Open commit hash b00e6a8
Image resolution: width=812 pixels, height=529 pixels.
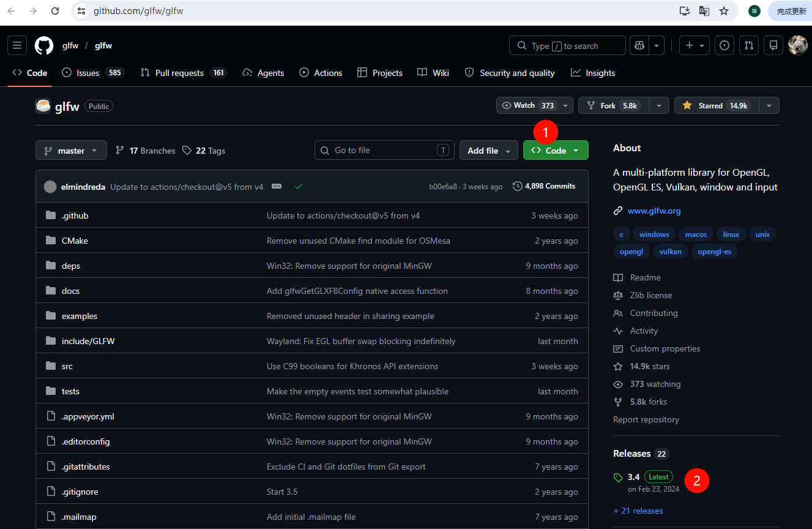tap(443, 187)
